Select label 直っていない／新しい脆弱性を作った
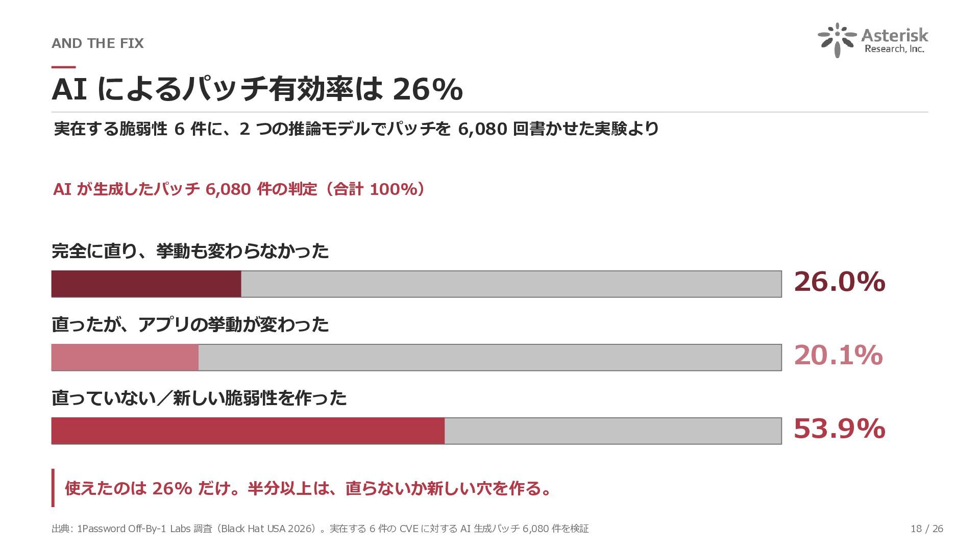The image size is (980, 551). (199, 398)
